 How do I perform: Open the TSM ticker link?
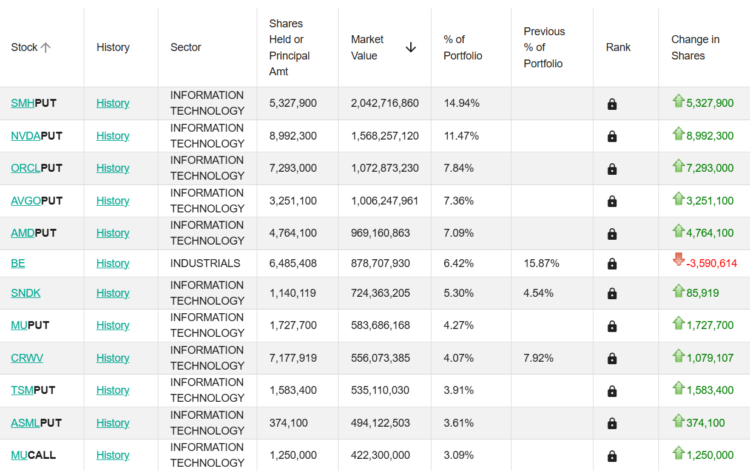[22, 390]
